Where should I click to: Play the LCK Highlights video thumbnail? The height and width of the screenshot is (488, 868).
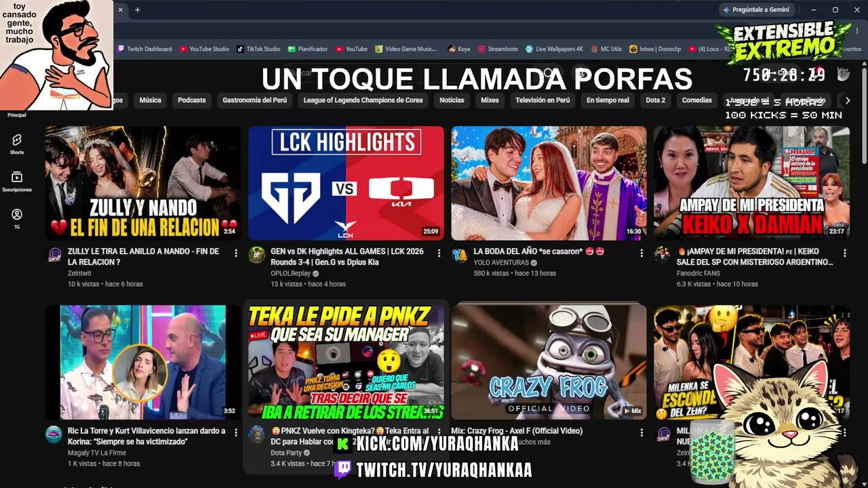(346, 183)
